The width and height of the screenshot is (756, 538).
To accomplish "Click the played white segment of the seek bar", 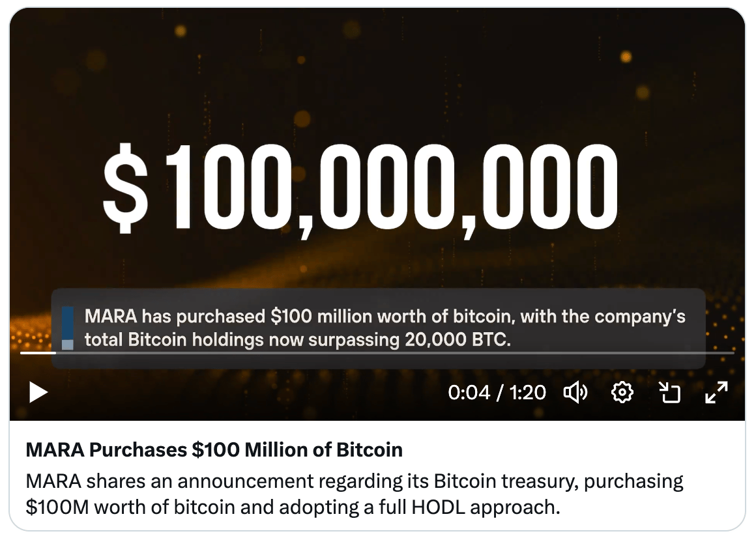I will click(38, 353).
